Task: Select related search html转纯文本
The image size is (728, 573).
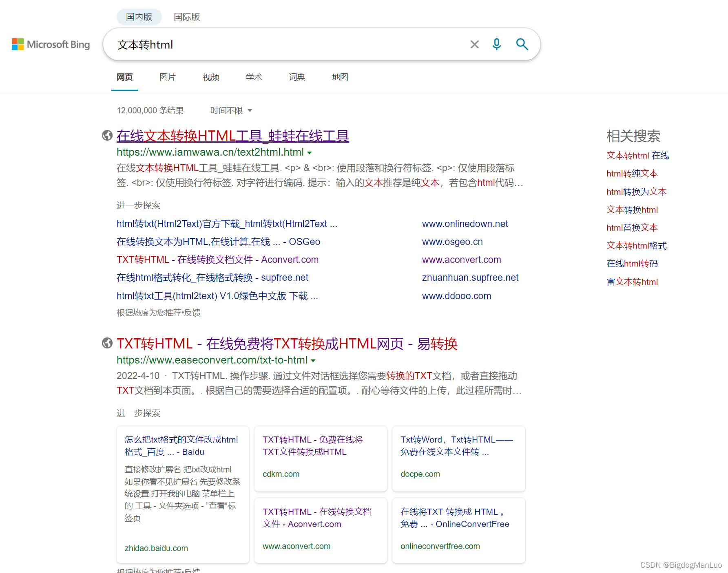Action: (x=632, y=174)
